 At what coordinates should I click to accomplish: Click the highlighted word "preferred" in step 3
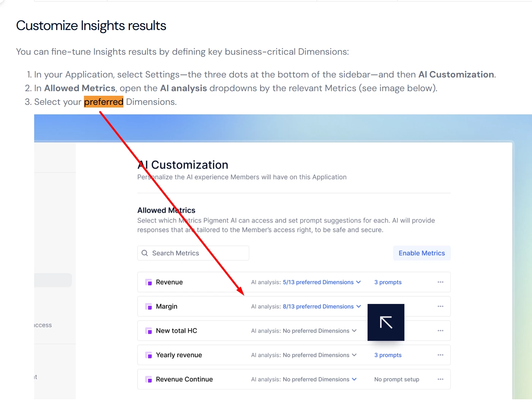(x=104, y=102)
